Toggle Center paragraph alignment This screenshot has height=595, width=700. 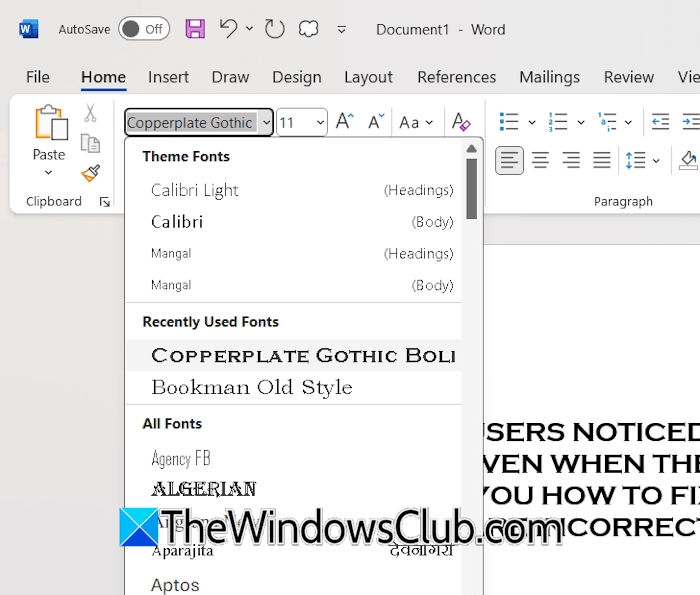pos(540,160)
